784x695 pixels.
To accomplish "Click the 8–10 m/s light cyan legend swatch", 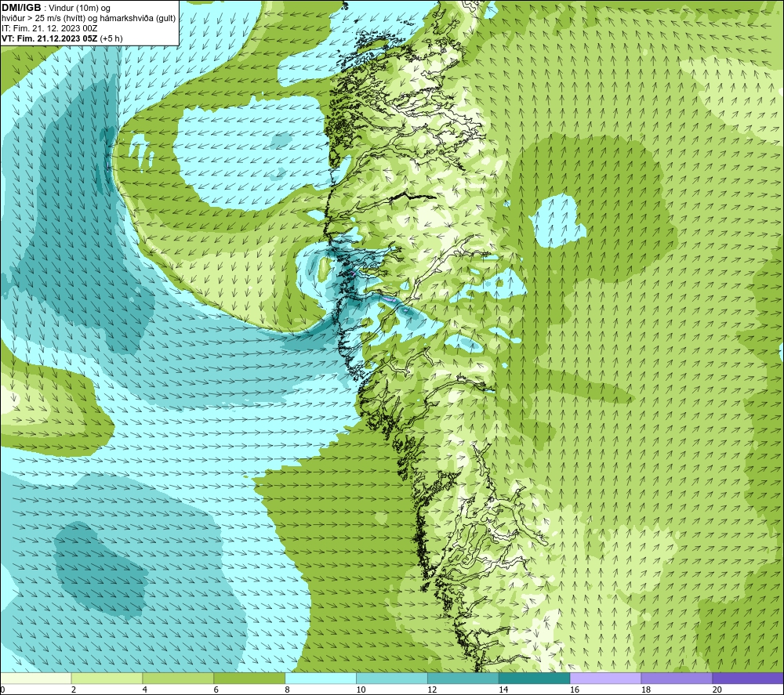I will click(x=321, y=679).
